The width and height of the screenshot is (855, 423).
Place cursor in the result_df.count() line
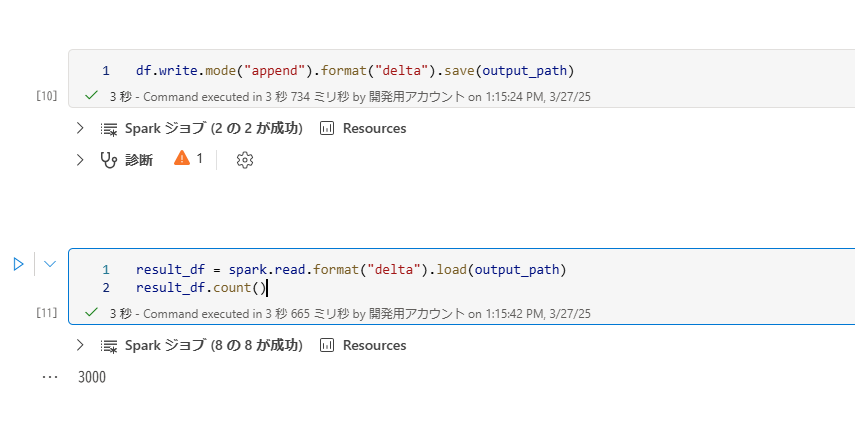[x=200, y=288]
